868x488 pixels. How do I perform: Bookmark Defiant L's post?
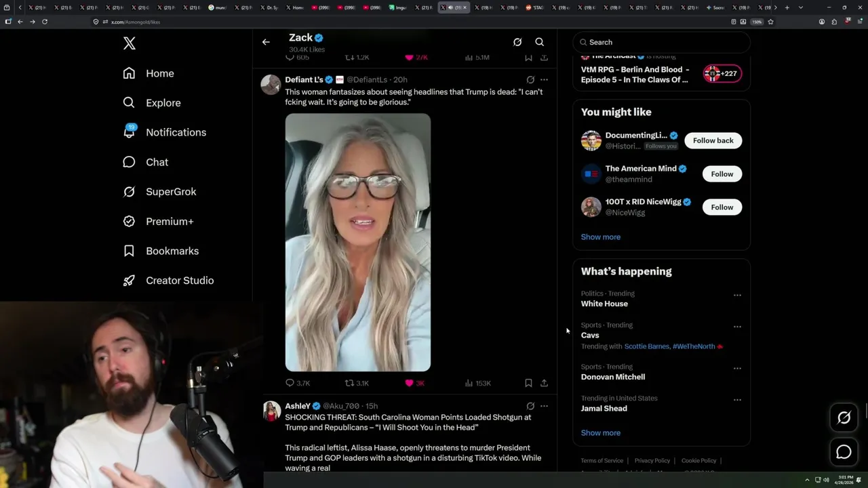pos(528,383)
